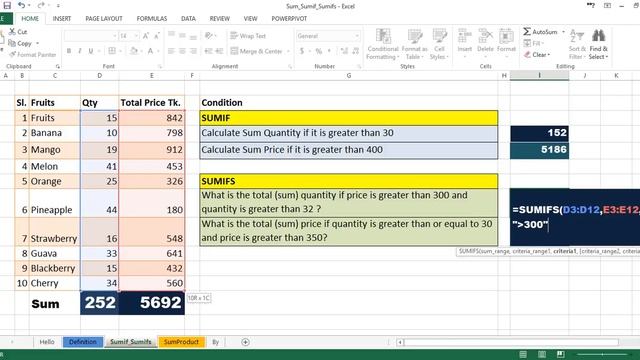Open Cell Styles gallery

pyautogui.click(x=439, y=44)
